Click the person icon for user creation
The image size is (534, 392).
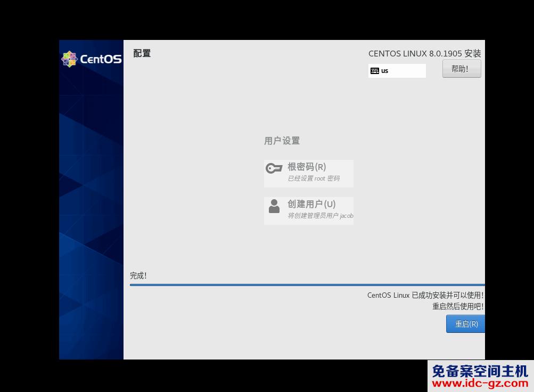click(274, 207)
